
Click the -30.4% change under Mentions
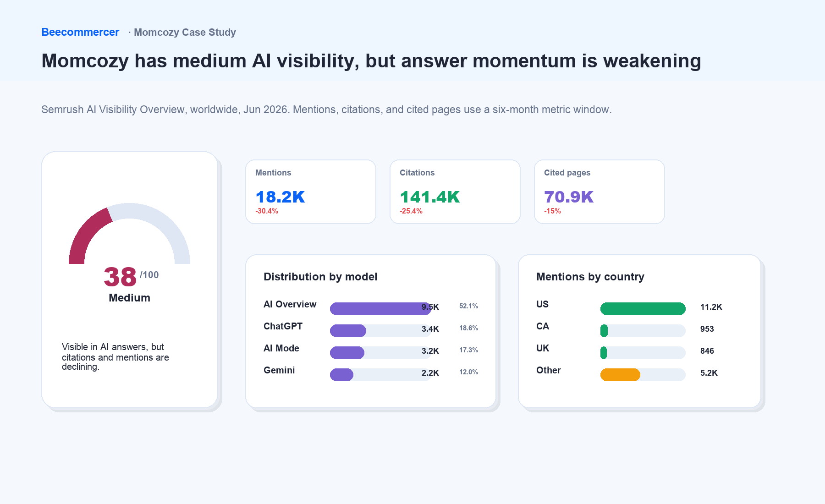(x=267, y=211)
